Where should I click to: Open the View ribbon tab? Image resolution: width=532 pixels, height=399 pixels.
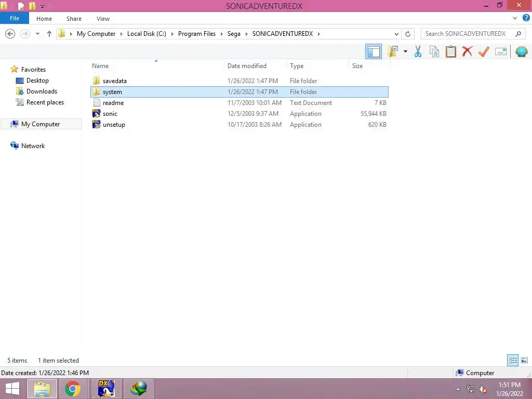103,19
